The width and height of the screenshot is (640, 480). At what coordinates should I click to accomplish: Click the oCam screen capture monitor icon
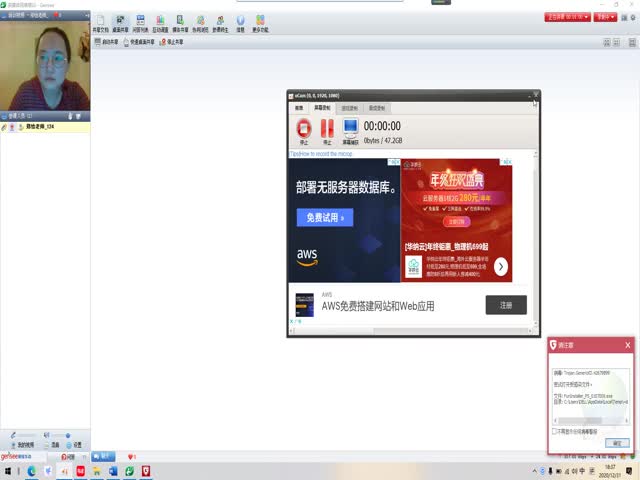pyautogui.click(x=350, y=131)
